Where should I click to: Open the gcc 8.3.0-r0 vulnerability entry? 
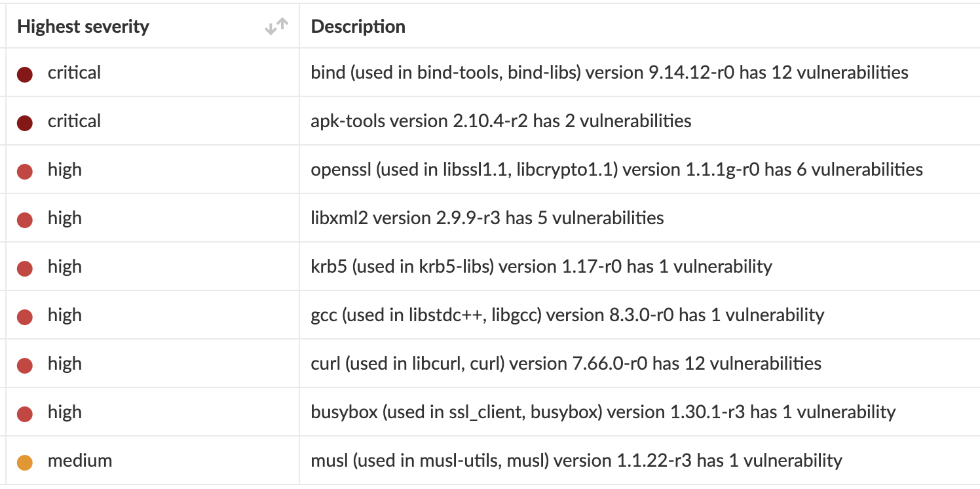click(567, 315)
